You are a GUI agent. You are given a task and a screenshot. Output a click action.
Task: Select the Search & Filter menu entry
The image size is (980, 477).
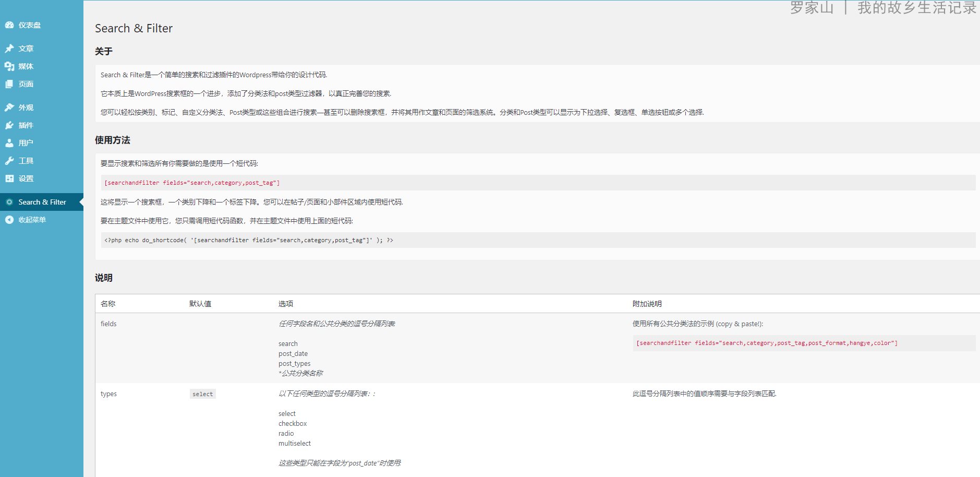[42, 202]
